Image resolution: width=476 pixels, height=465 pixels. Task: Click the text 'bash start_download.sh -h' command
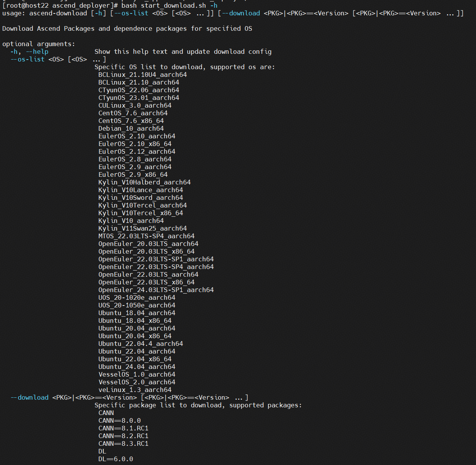[x=169, y=5]
